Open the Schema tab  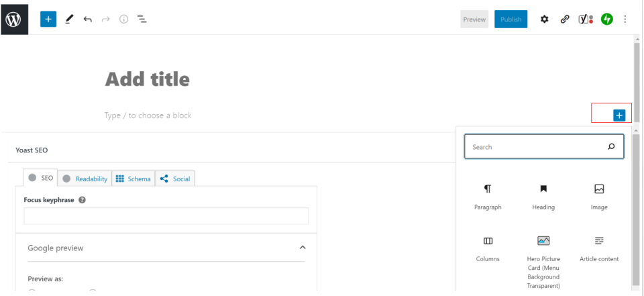pyautogui.click(x=133, y=179)
